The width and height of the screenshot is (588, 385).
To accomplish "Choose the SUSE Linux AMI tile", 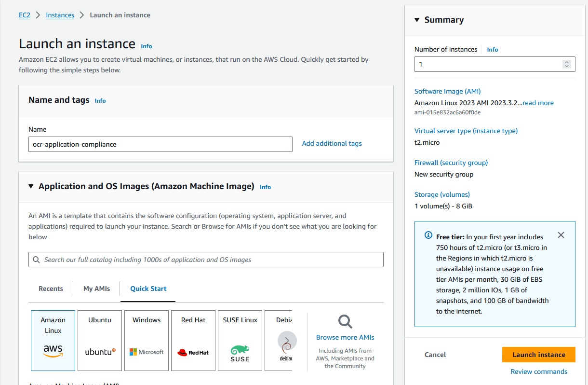I will click(240, 341).
